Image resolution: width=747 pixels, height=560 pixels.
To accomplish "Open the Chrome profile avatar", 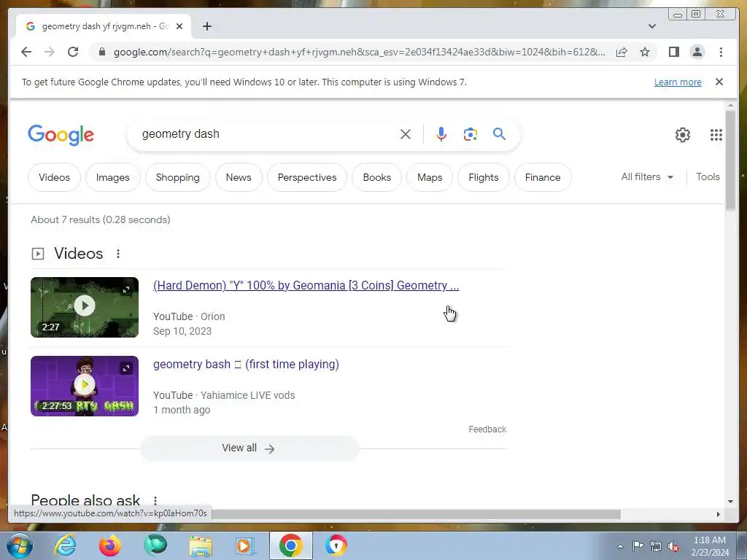I will coord(697,52).
